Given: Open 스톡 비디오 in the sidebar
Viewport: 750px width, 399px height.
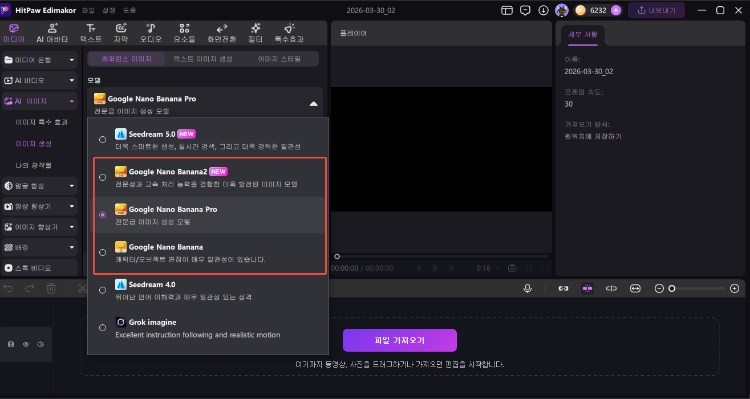Looking at the screenshot, I should (x=39, y=268).
